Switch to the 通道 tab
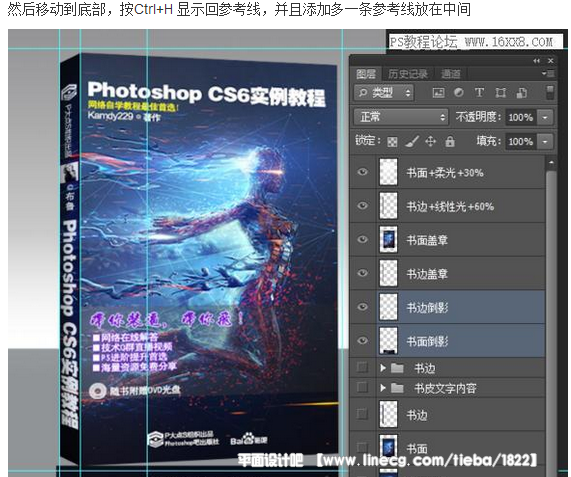 coord(451,74)
